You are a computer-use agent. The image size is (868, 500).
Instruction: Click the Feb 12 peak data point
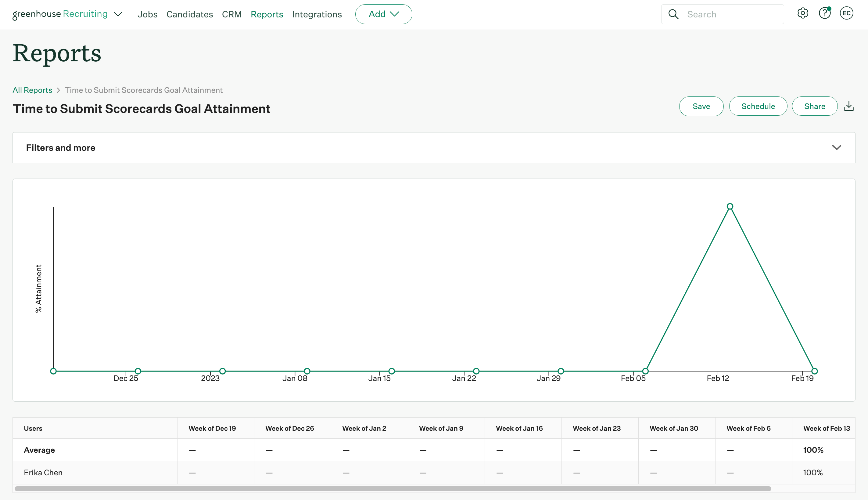[x=730, y=206]
